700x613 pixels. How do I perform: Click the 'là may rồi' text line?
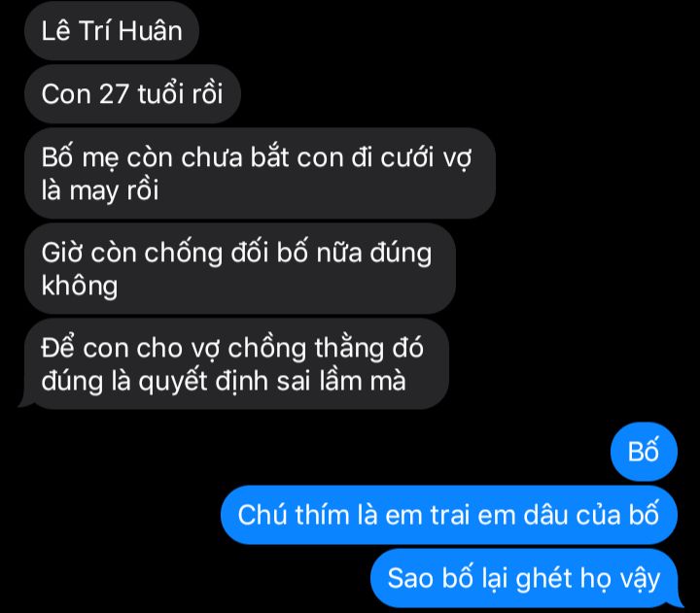pos(100,190)
